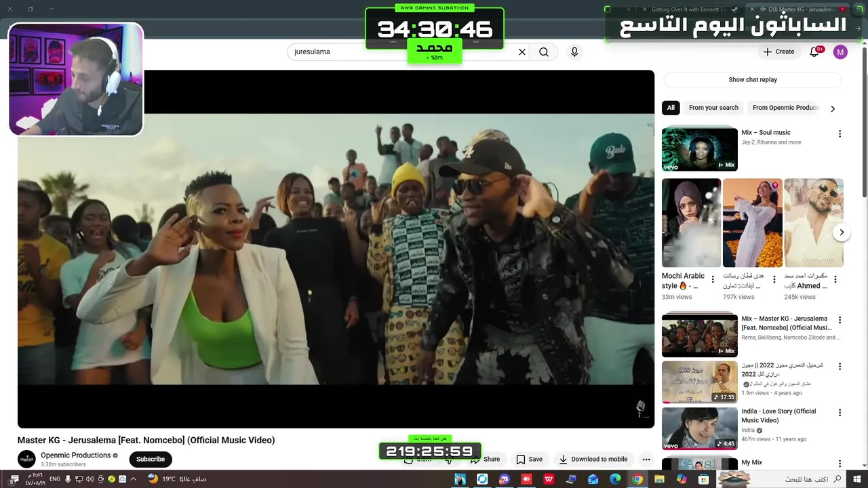Image resolution: width=868 pixels, height=488 pixels.
Task: Select the From your search chip
Action: tap(713, 108)
